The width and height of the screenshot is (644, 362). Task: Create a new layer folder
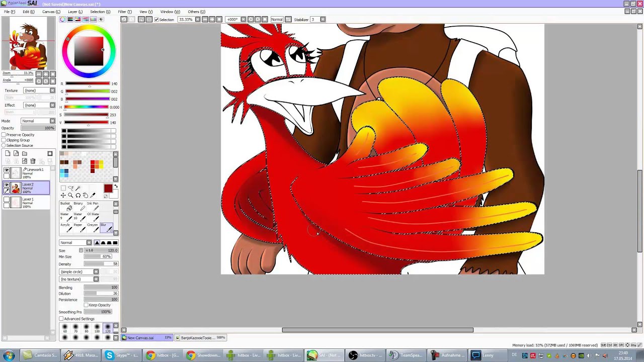coord(24,153)
